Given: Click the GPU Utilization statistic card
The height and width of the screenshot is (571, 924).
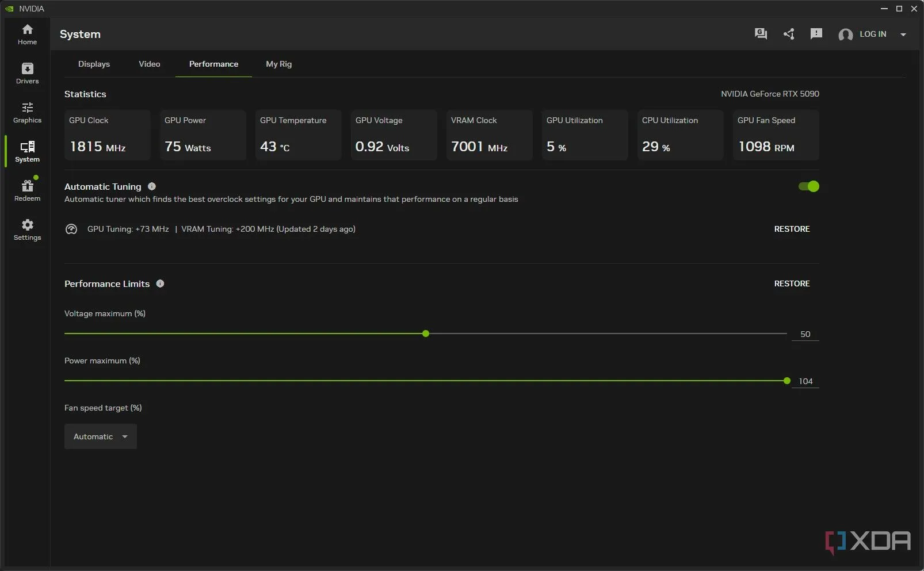Looking at the screenshot, I should [585, 135].
